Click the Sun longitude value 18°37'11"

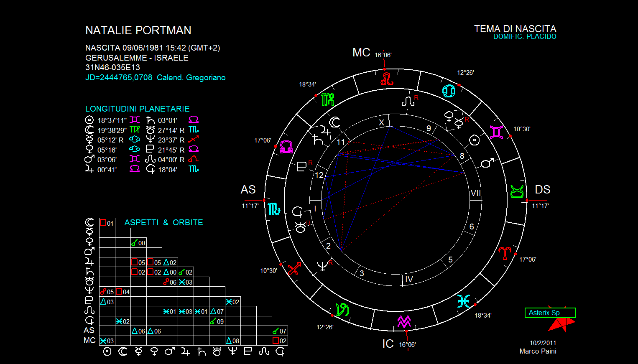(112, 120)
